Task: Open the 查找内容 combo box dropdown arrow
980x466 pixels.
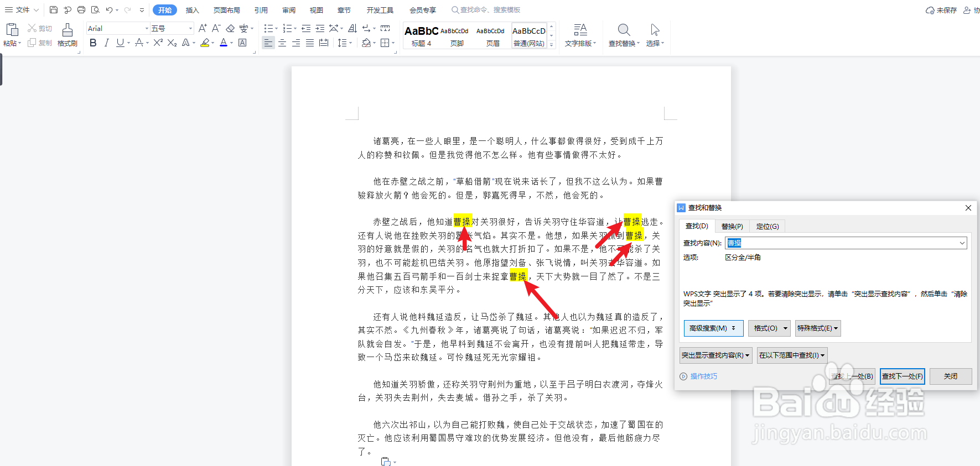Action: click(962, 243)
